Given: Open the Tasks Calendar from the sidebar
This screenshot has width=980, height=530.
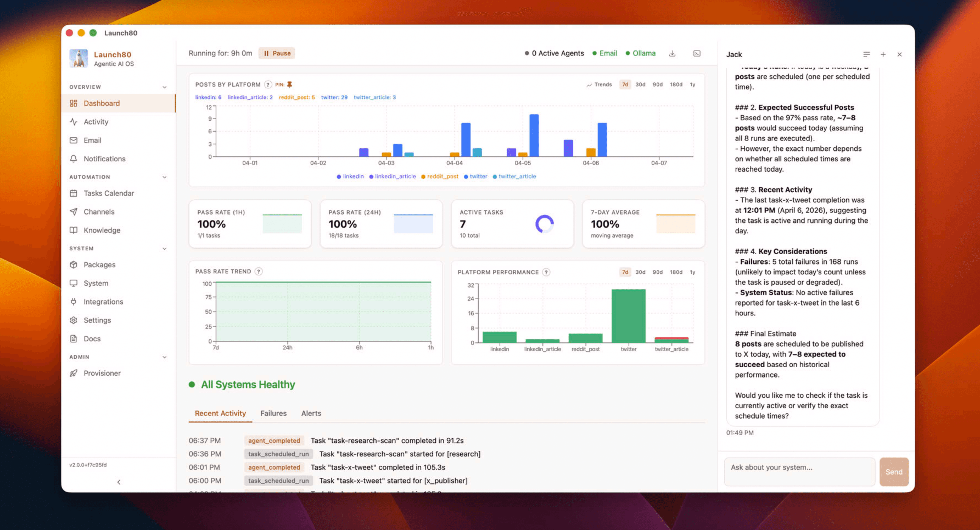Looking at the screenshot, I should pyautogui.click(x=108, y=193).
